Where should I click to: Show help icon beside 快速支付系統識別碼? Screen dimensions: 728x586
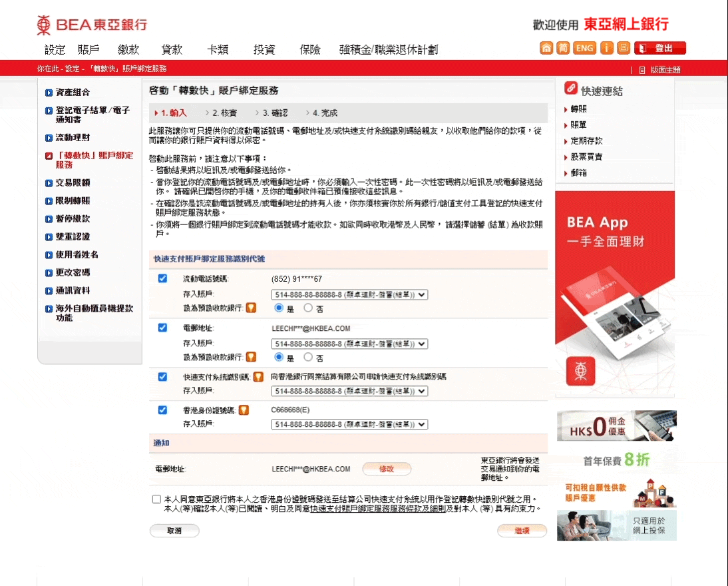coord(258,376)
